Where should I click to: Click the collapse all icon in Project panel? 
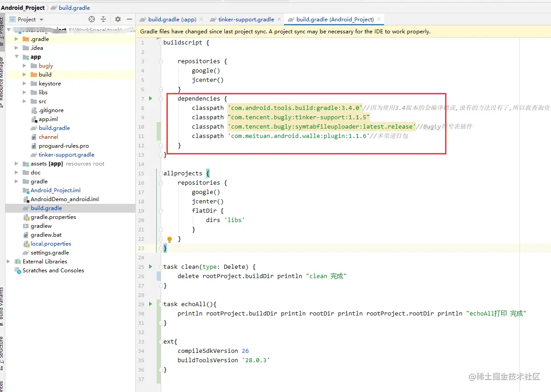[103, 19]
